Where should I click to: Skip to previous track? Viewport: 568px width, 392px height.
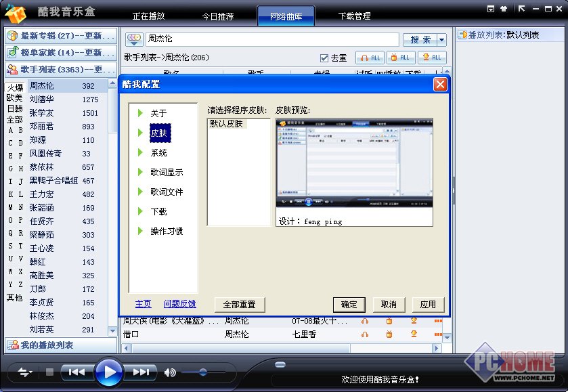click(77, 372)
